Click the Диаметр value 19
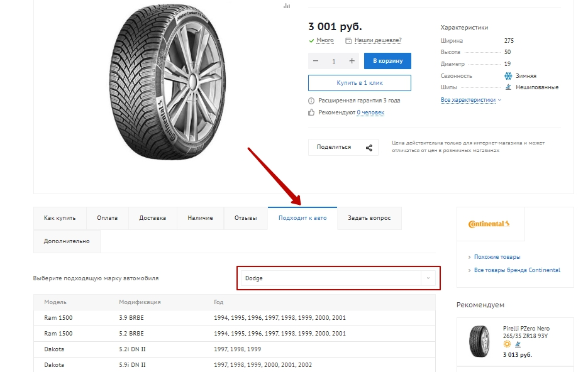Image resolution: width=588 pixels, height=372 pixels. 508,63
